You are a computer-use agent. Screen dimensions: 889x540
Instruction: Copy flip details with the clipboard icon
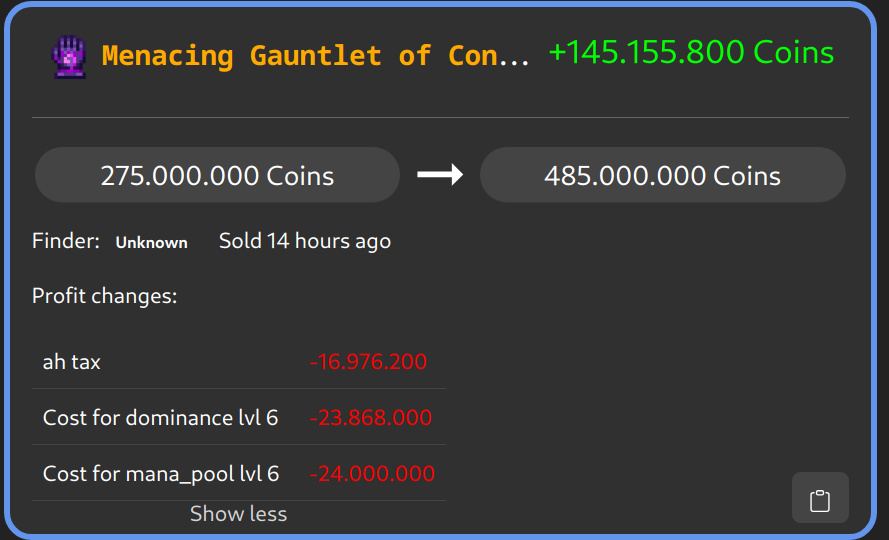click(820, 498)
